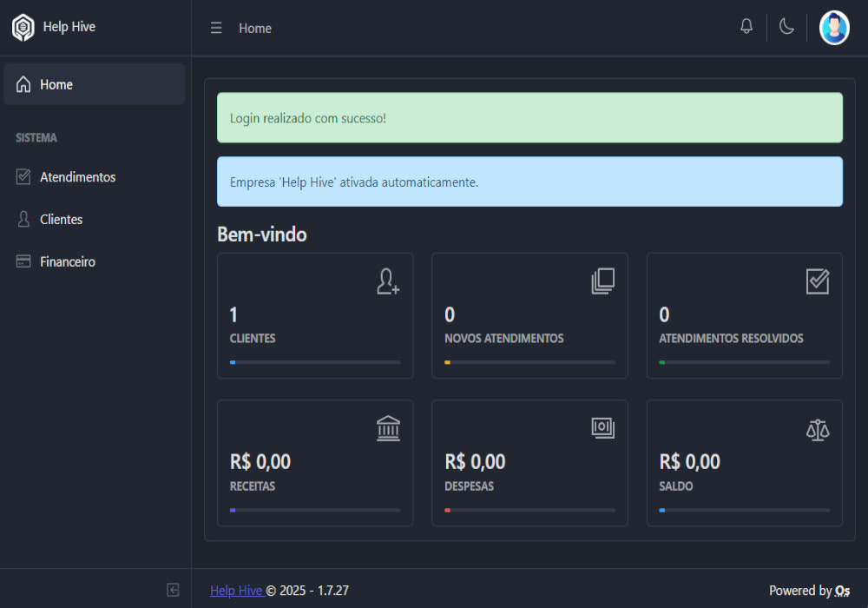Click the checkmark icon on Atendimentos Resolvidos
Screen dimensions: 868x608
tap(817, 281)
